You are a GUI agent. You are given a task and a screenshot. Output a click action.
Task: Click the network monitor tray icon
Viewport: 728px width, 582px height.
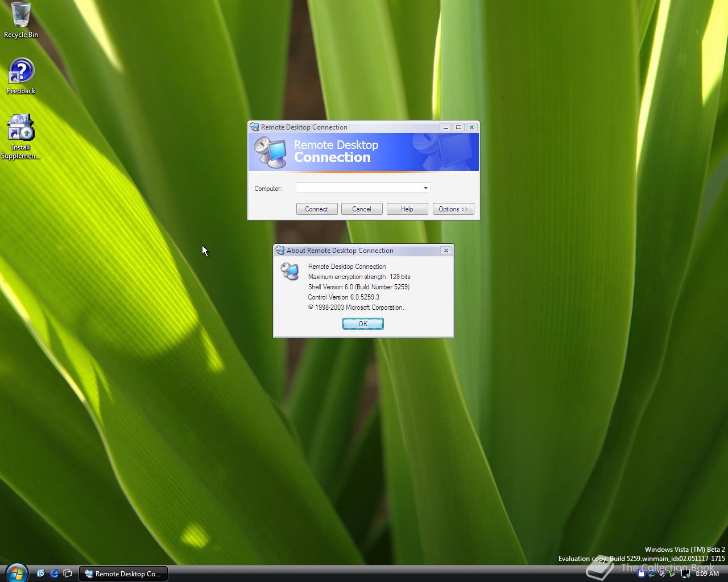point(685,573)
